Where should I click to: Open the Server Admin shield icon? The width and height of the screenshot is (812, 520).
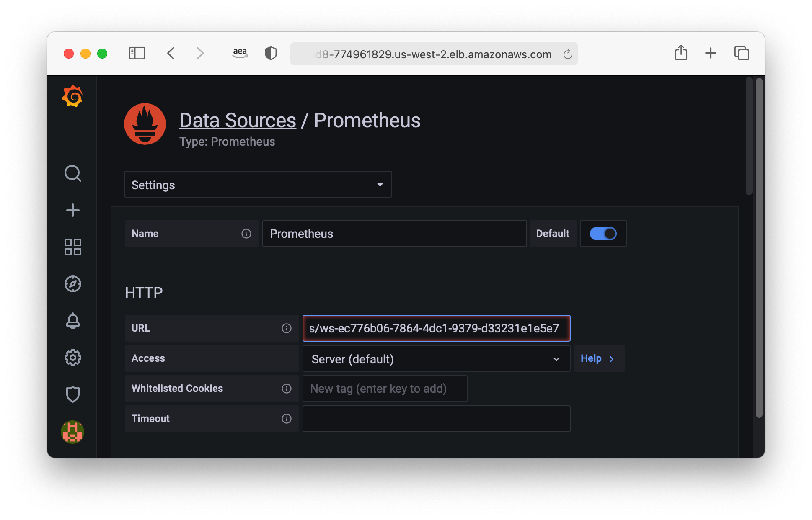point(72,394)
